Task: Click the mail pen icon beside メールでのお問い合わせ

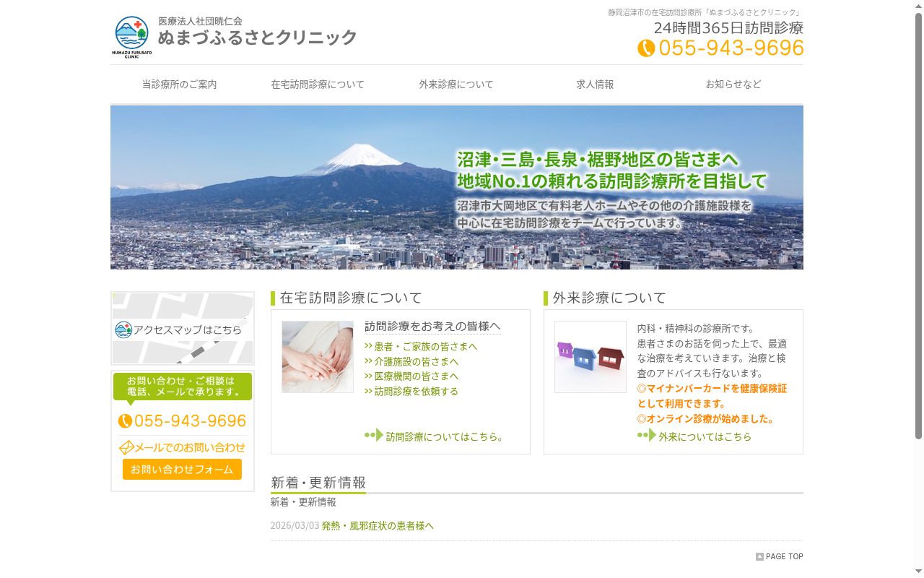Action: [x=126, y=448]
